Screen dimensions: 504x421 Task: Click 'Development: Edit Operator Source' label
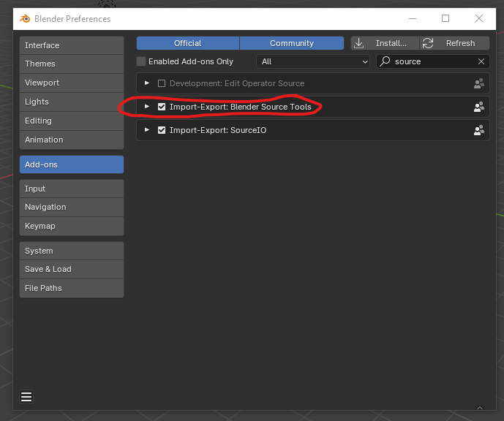click(x=237, y=83)
